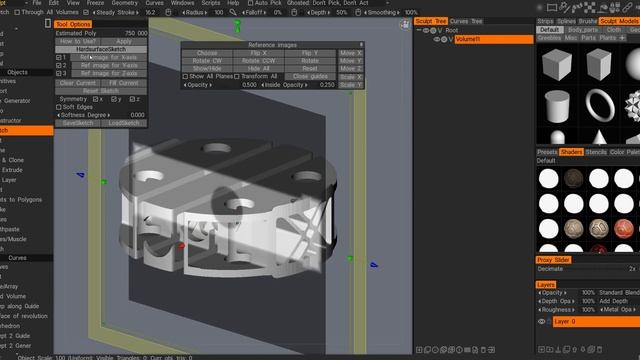The image size is (640, 360).
Task: Click the Apply button in Tool Options
Action: (124, 42)
